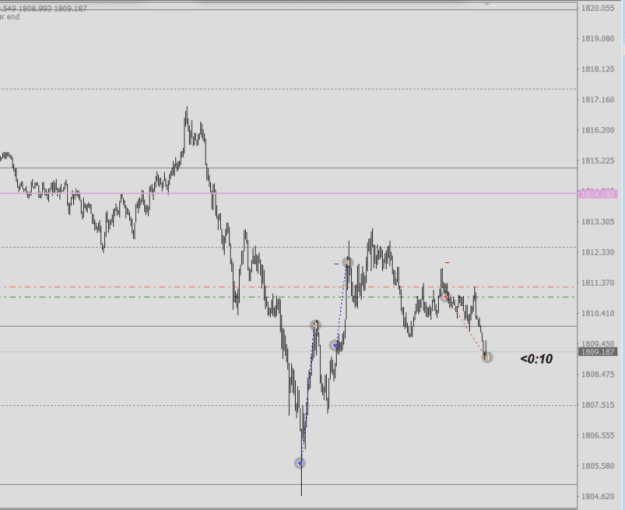
Task: Click the 1813.305 price scale label
Action: [597, 222]
